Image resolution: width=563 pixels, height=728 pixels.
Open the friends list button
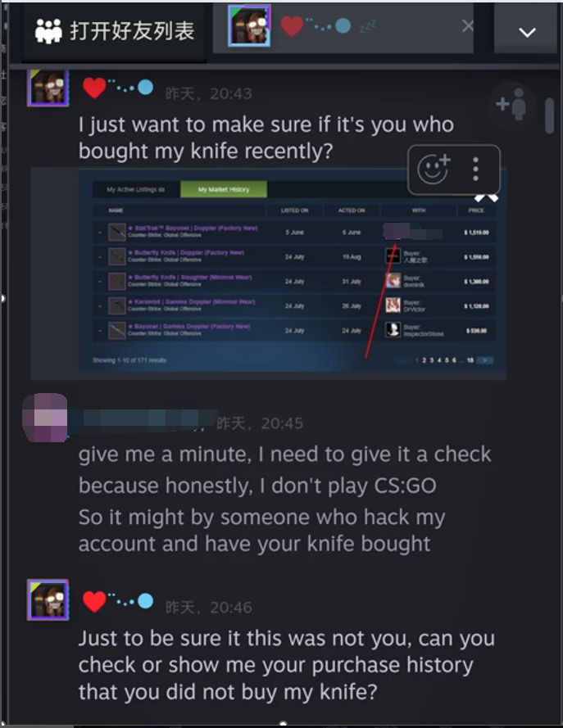coord(114,31)
